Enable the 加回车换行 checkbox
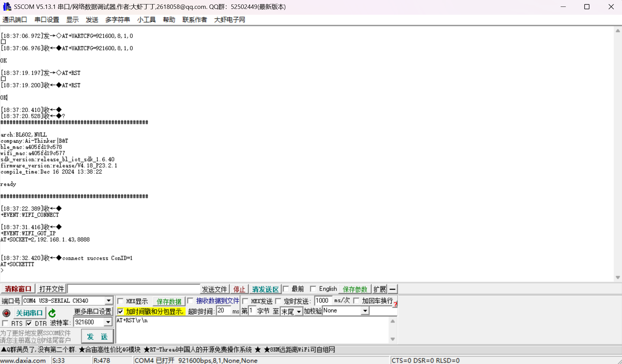Viewport: 622px width, 364px height. point(356,301)
